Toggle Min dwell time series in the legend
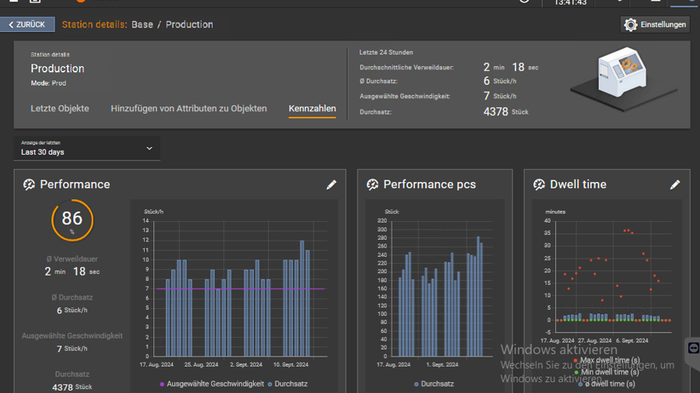 coord(606,372)
